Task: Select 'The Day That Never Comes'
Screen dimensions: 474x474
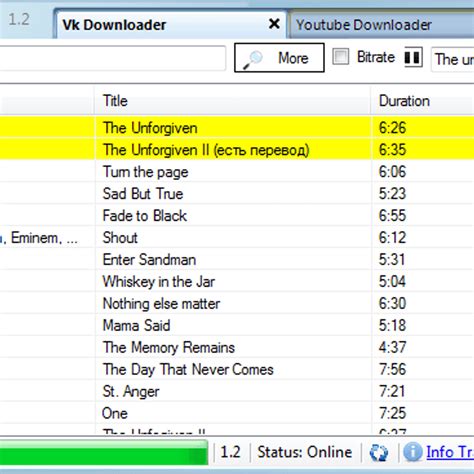Action: tap(237, 369)
